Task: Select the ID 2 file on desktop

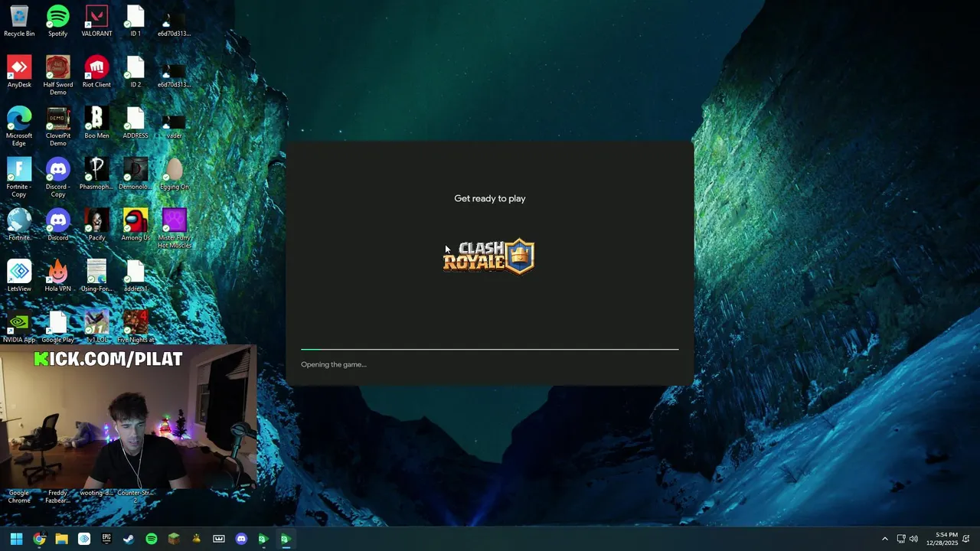Action: 136,73
